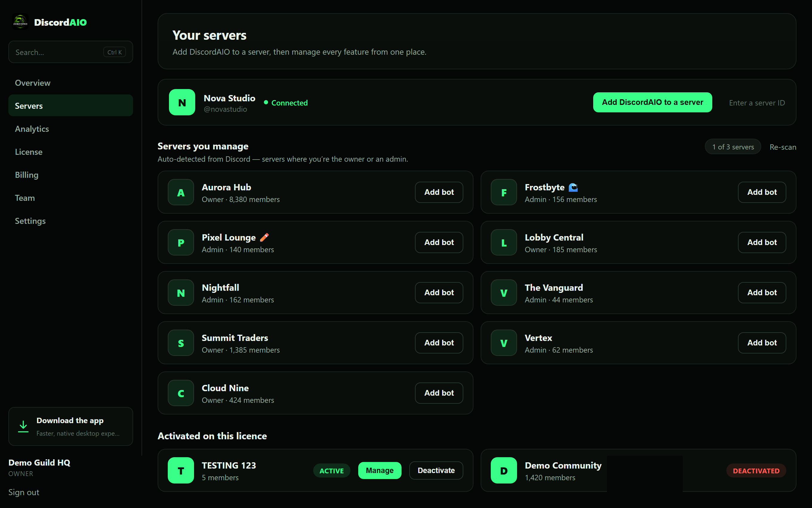The image size is (812, 508).
Task: Open Team in the sidebar
Action: pyautogui.click(x=70, y=198)
